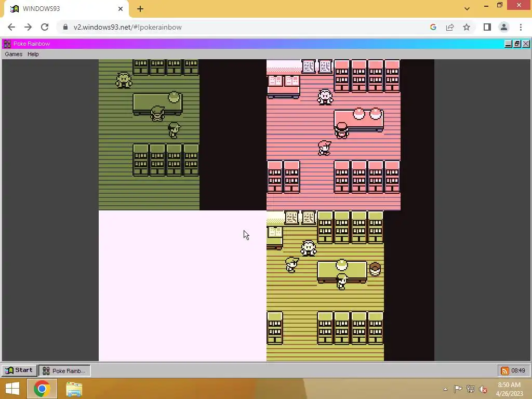Open Chrome three-dot menu

pyautogui.click(x=521, y=27)
